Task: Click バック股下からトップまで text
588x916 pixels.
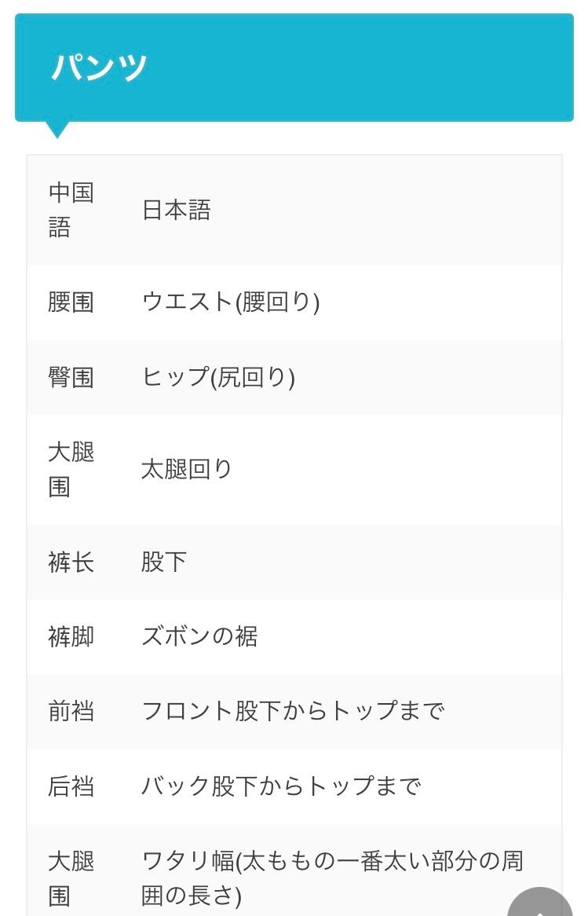Action: tap(281, 786)
